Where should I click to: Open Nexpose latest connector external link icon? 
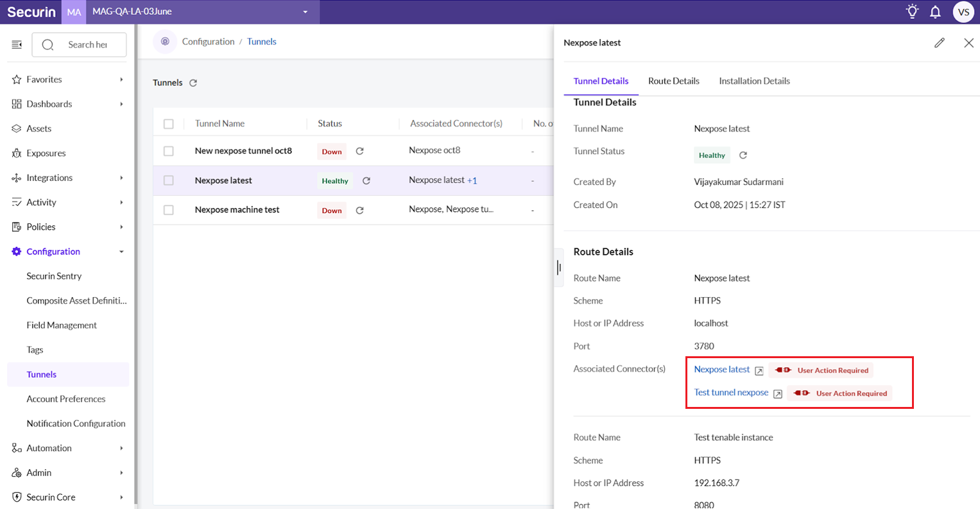pyautogui.click(x=759, y=371)
